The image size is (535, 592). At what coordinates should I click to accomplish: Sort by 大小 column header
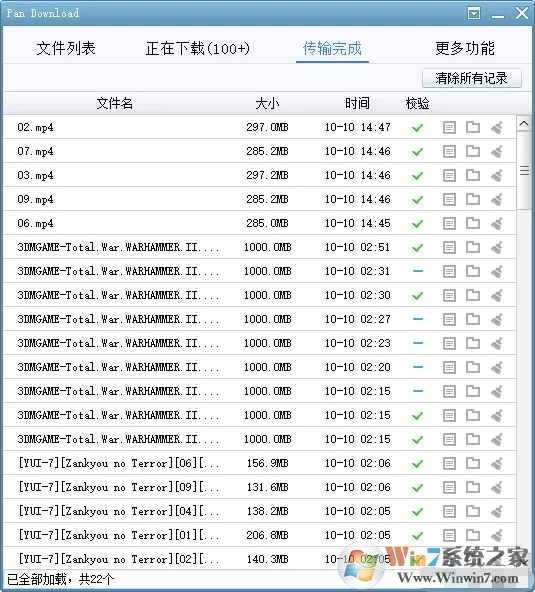[267, 103]
